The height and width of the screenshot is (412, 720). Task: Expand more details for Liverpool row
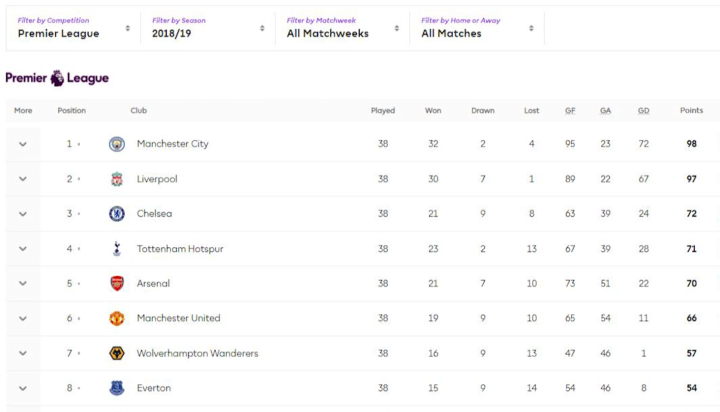[x=23, y=179]
